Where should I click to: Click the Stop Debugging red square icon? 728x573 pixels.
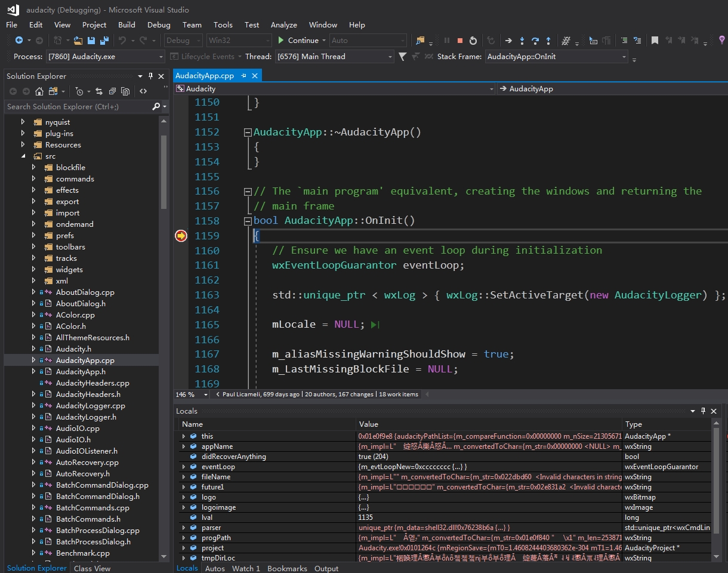click(460, 41)
